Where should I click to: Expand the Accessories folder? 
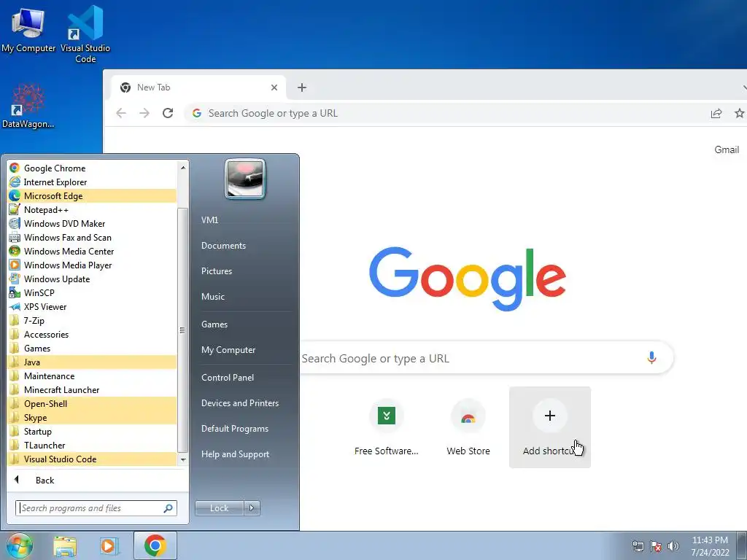tap(92, 334)
